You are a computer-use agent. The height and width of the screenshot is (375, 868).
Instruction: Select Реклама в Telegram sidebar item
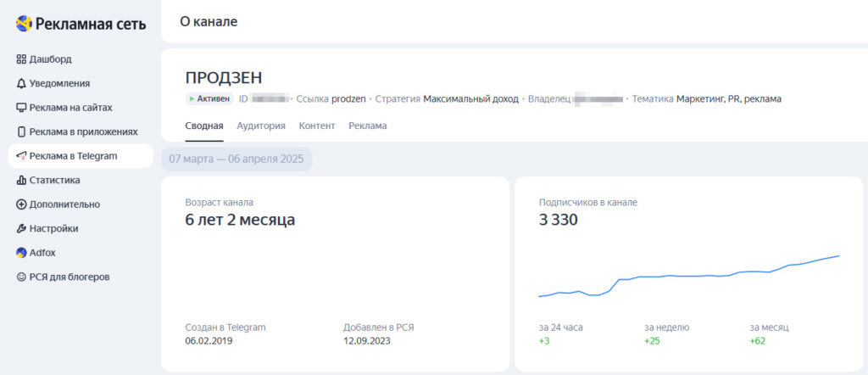click(81, 156)
